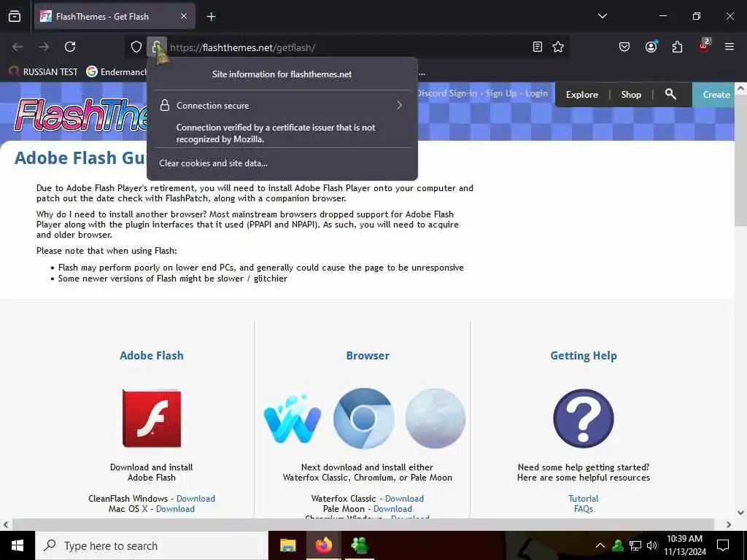The width and height of the screenshot is (747, 560).
Task: Click the site padlock icon in address bar
Action: pyautogui.click(x=156, y=47)
